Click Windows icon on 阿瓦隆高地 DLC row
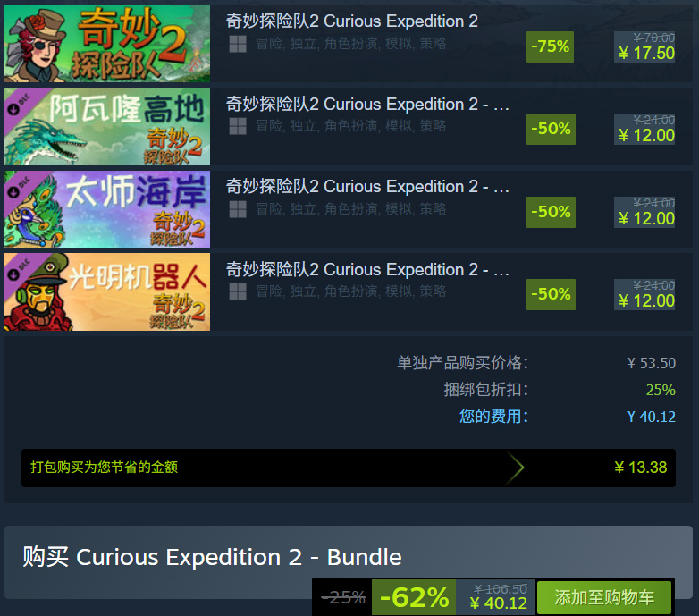 tap(238, 127)
